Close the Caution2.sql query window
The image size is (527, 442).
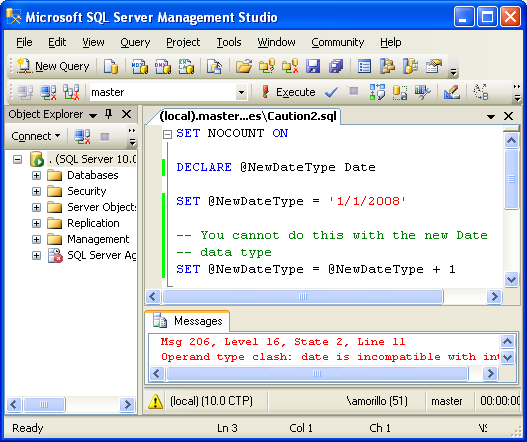509,116
